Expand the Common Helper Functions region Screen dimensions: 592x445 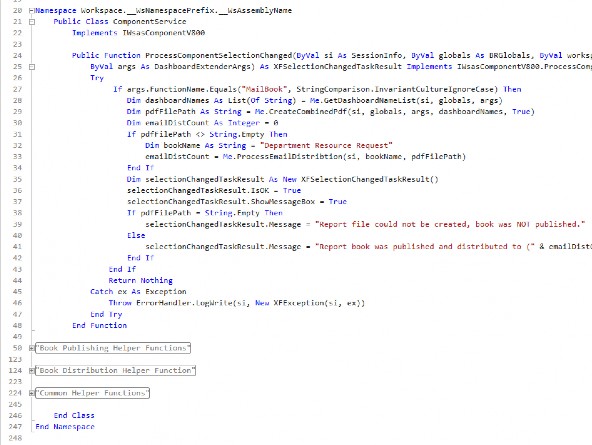32,393
